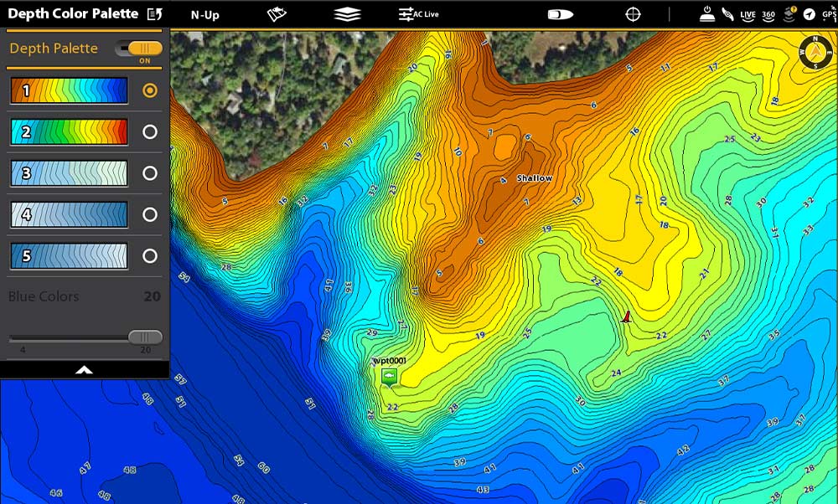This screenshot has width=838, height=504.
Task: Pick the light blue palette 3 swatch
Action: pos(69,173)
